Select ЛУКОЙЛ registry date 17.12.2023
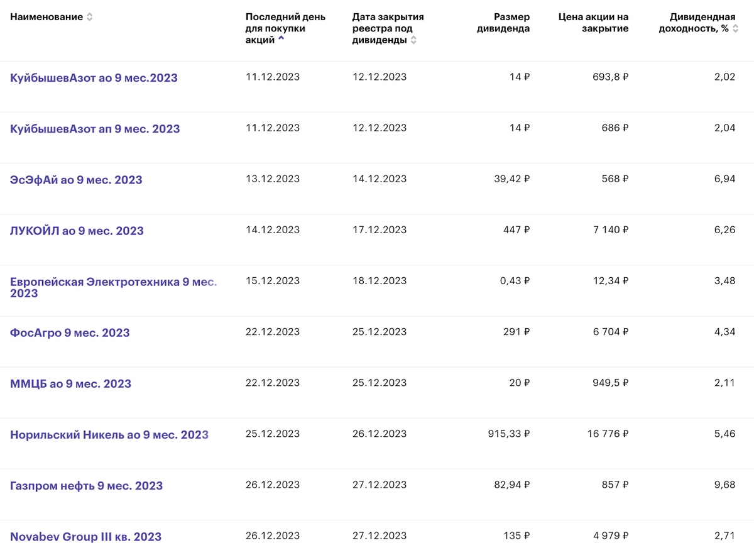Image resolution: width=754 pixels, height=560 pixels. (380, 229)
